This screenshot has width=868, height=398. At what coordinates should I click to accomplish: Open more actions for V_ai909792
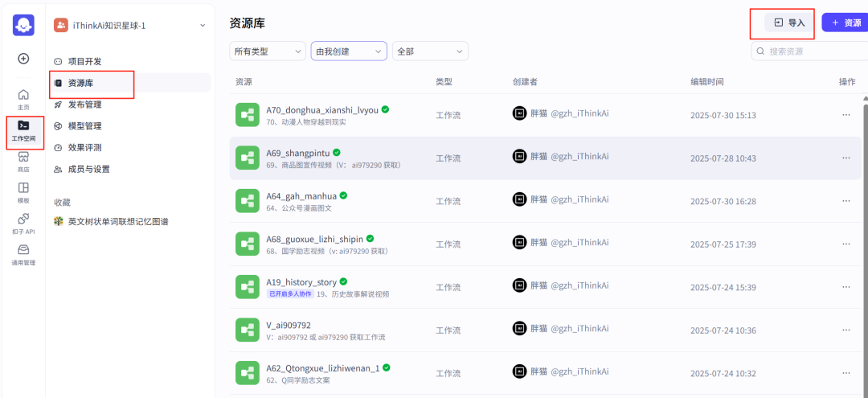tap(845, 330)
